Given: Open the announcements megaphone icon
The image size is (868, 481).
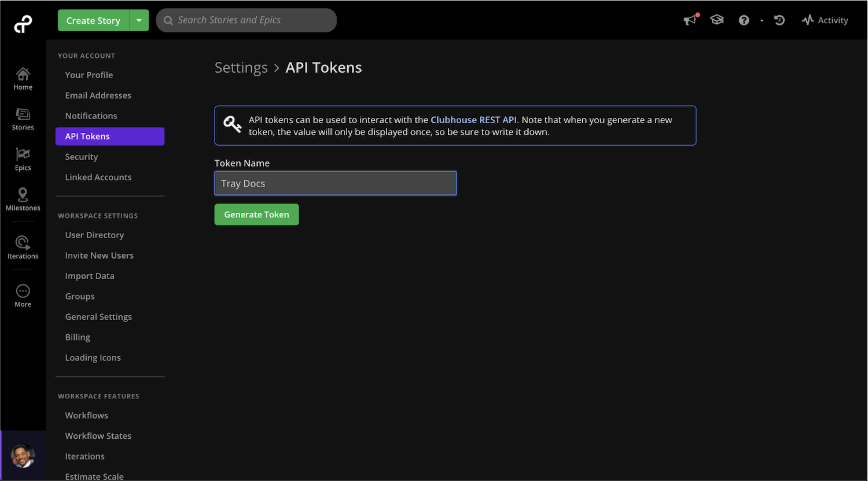Looking at the screenshot, I should (x=690, y=20).
